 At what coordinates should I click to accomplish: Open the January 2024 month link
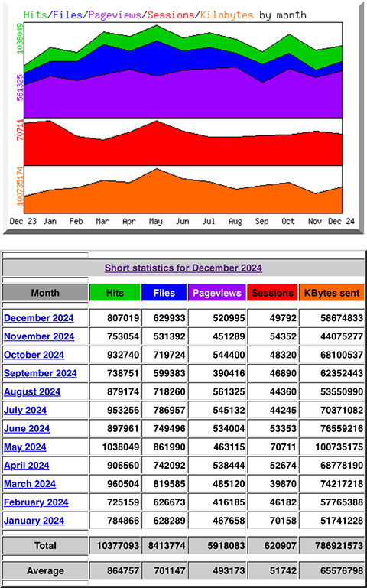(34, 521)
